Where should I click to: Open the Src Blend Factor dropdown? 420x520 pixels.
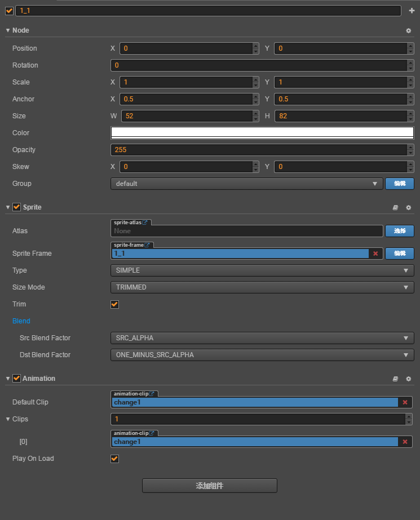pyautogui.click(x=262, y=338)
